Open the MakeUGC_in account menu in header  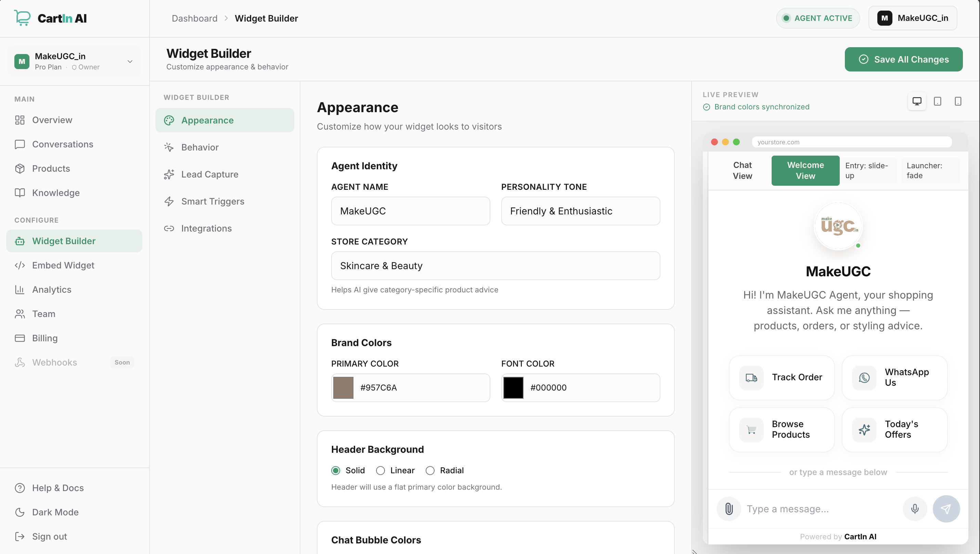click(x=913, y=18)
